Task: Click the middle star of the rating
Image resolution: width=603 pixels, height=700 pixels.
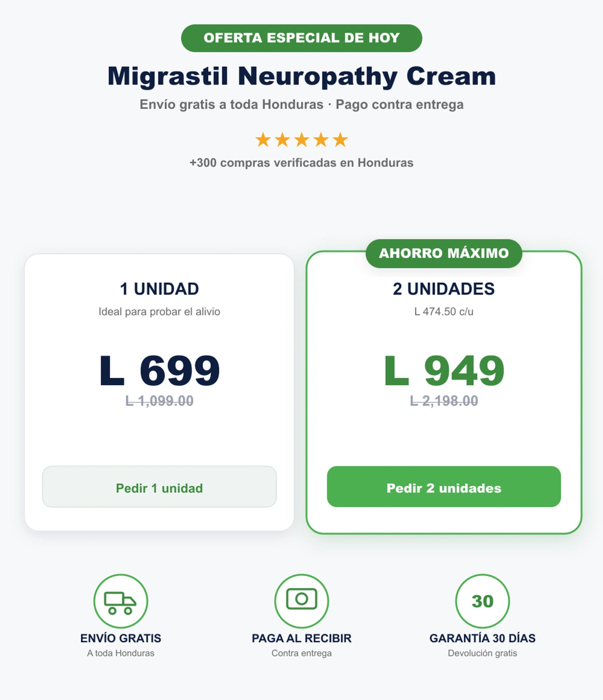Action: [301, 140]
